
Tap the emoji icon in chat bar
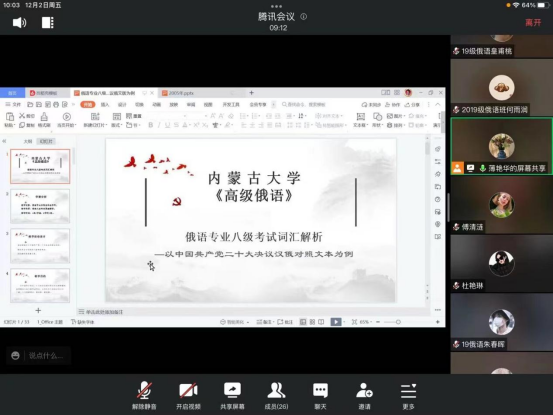coord(15,355)
